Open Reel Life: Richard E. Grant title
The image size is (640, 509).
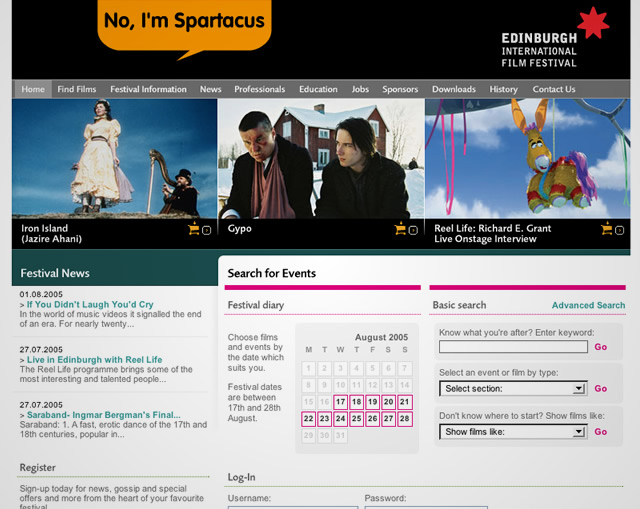(493, 233)
